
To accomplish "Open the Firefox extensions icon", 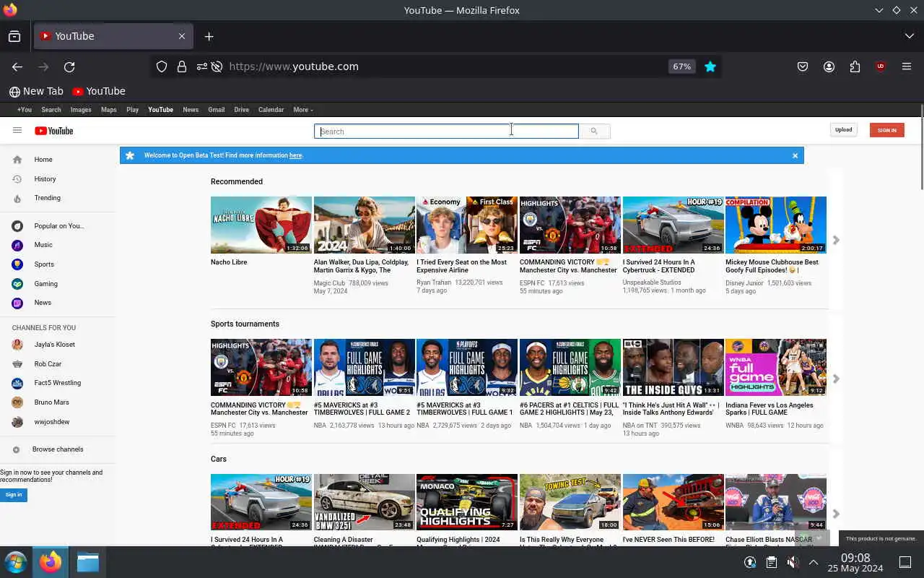I will [x=855, y=66].
